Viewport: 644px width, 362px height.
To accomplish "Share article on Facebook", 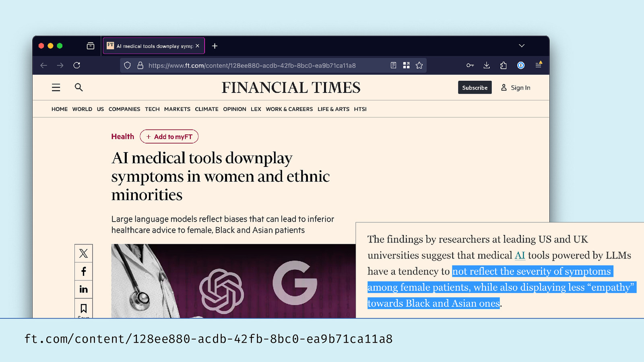I will [84, 271].
